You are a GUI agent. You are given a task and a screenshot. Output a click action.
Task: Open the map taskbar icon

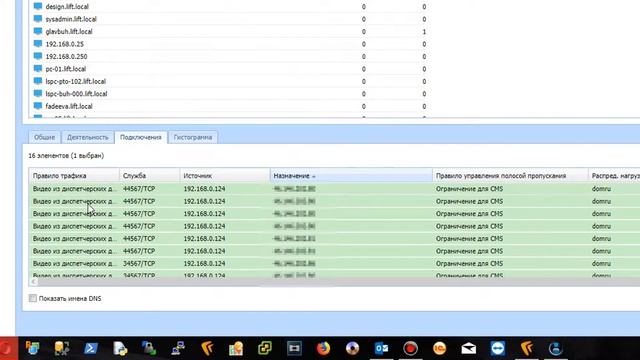pos(236,348)
